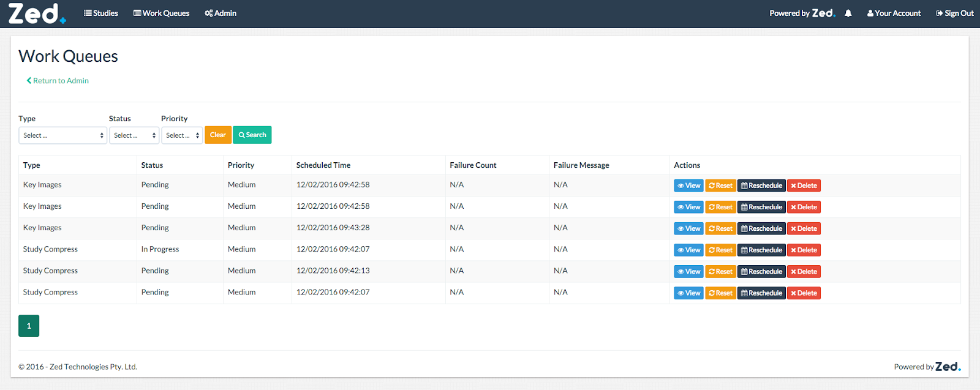Reset Study Compress 09:42:13 item
The width and height of the screenshot is (980, 390).
pyautogui.click(x=720, y=271)
